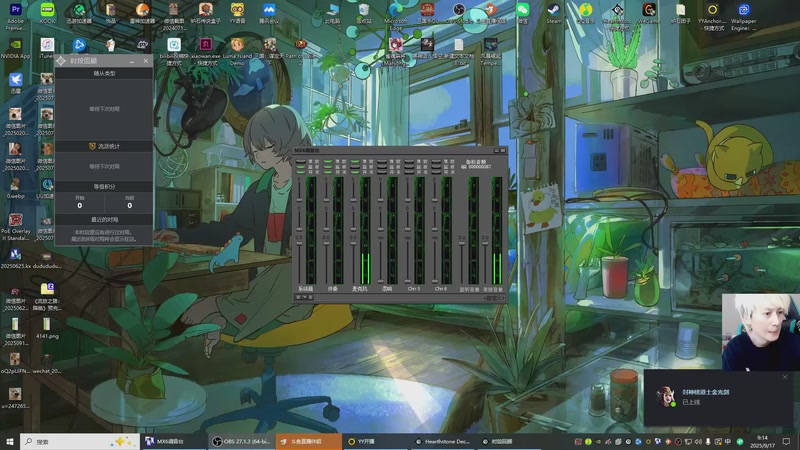Screen dimensions: 800x450
Task: Select the 流派统计 section header
Action: tap(104, 146)
